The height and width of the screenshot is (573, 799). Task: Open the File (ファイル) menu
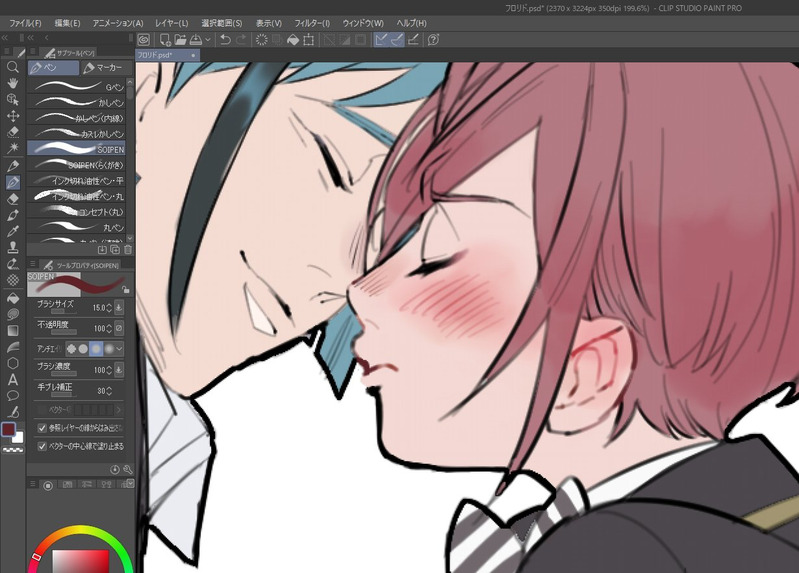(25, 23)
